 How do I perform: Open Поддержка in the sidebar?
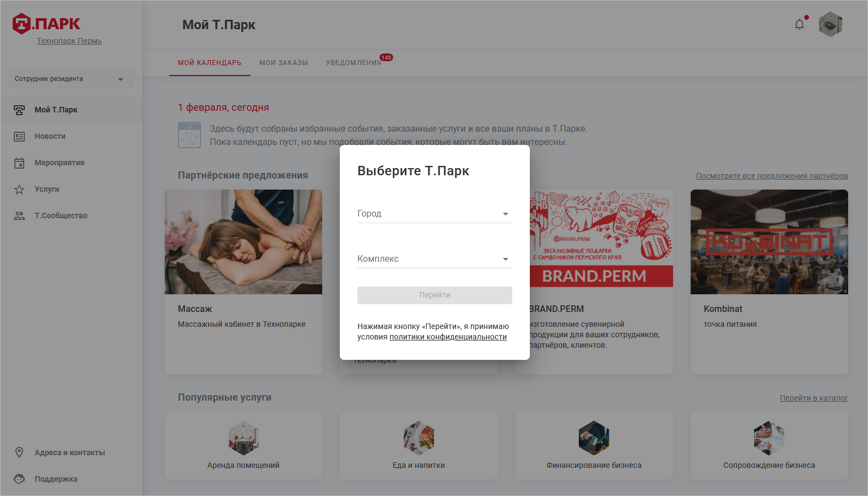point(56,479)
